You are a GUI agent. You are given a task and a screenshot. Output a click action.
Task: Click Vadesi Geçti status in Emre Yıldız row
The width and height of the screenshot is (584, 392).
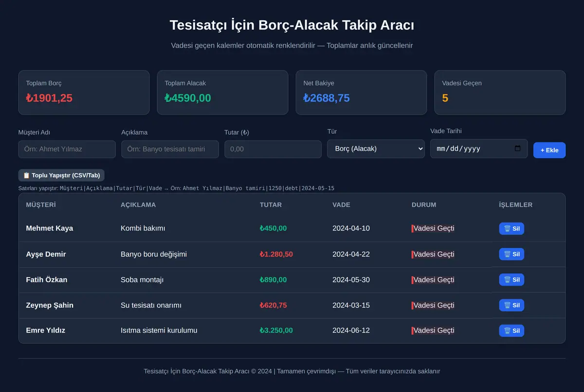pos(433,331)
